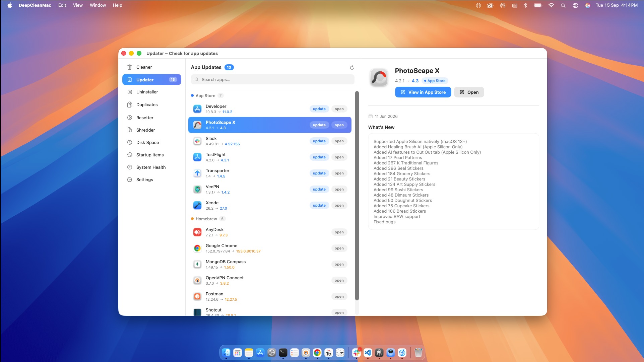Go to the Uninstaller section
Image resolution: width=644 pixels, height=362 pixels.
coord(152,92)
